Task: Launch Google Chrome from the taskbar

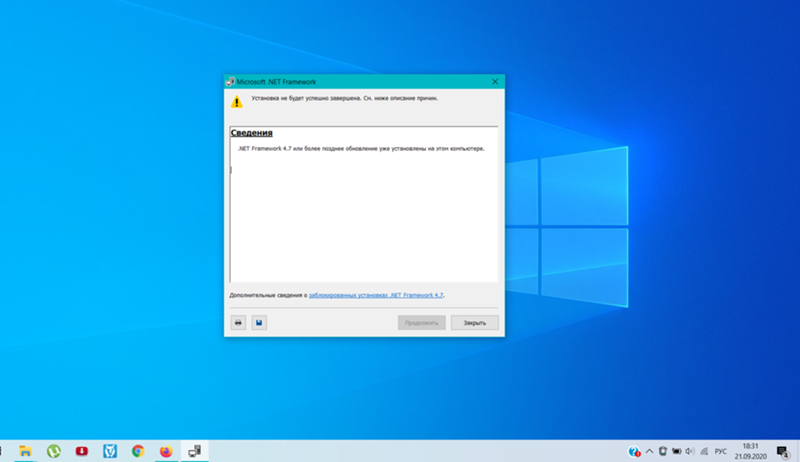Action: coord(138,451)
